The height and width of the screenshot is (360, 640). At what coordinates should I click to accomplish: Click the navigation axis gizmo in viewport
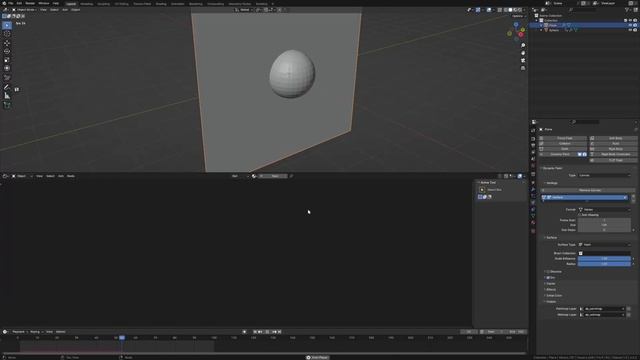pos(516,32)
